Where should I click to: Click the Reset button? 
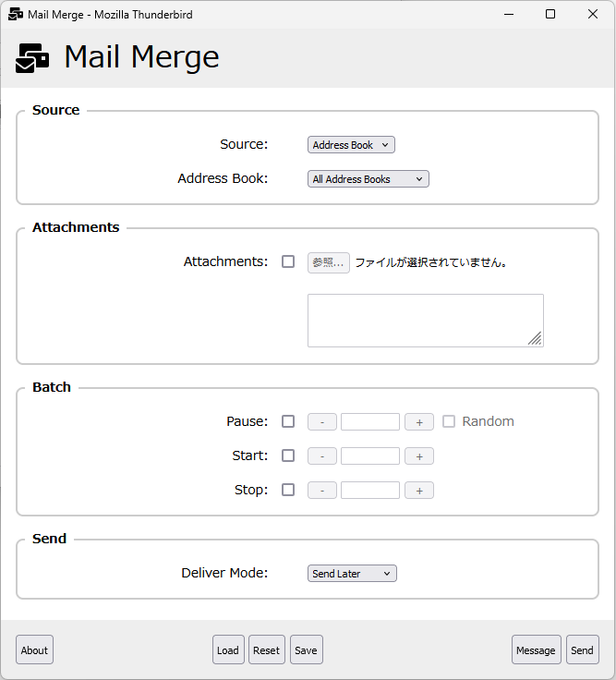[x=266, y=650]
